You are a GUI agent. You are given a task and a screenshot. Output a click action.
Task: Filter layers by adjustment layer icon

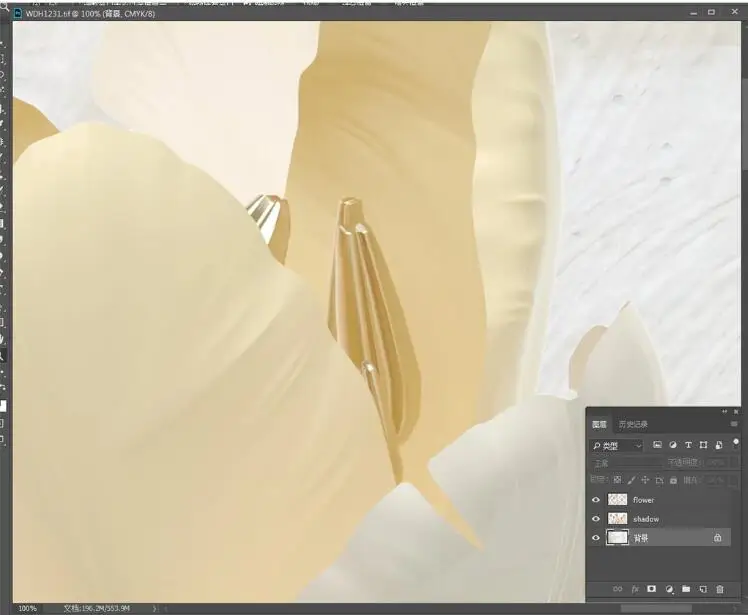coord(673,445)
